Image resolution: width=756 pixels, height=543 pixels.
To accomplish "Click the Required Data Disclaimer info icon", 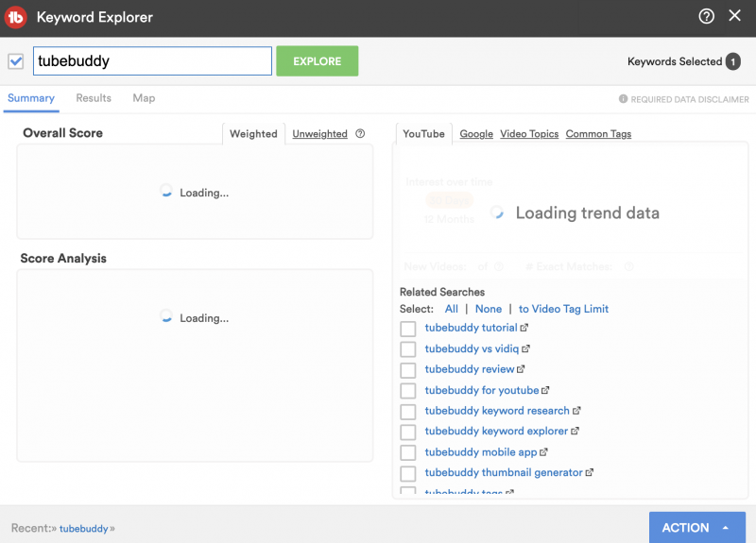I will [623, 99].
